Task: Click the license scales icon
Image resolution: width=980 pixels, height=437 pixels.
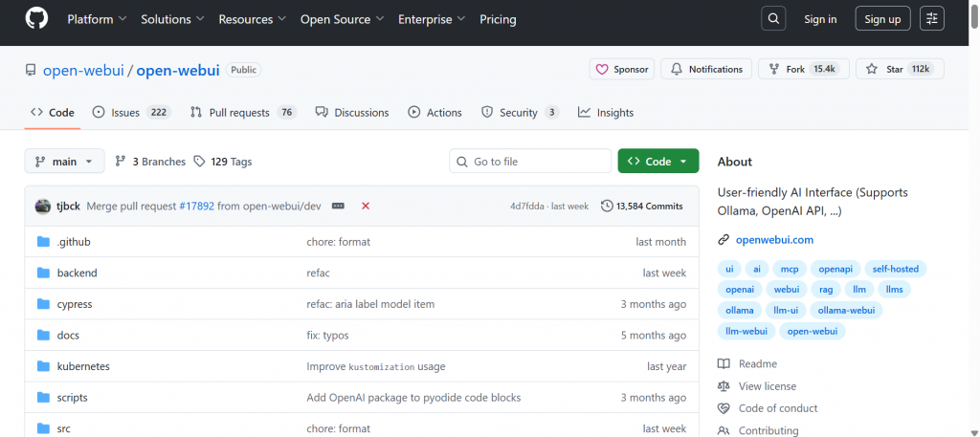Action: 724,386
